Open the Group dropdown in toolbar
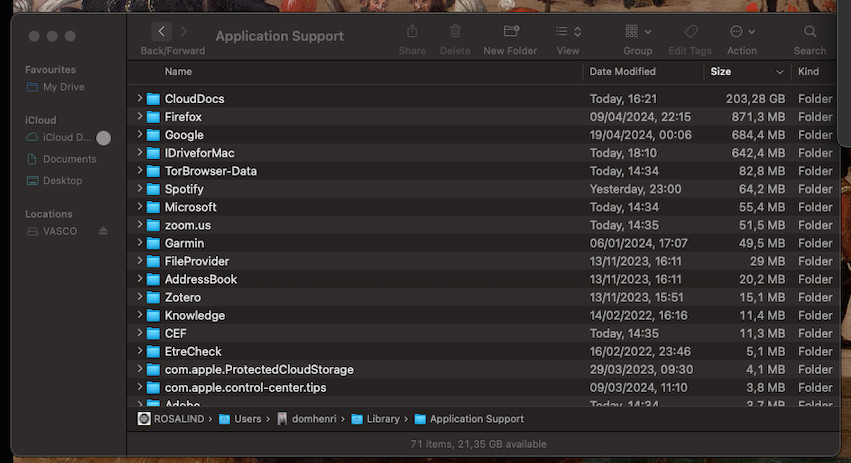The image size is (851, 463). point(638,31)
